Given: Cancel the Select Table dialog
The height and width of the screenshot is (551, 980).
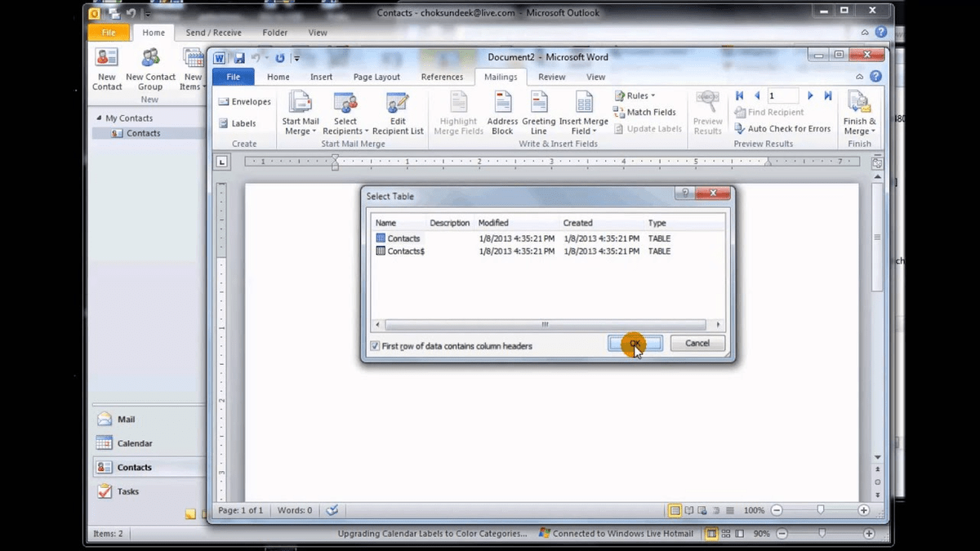Looking at the screenshot, I should click(697, 343).
